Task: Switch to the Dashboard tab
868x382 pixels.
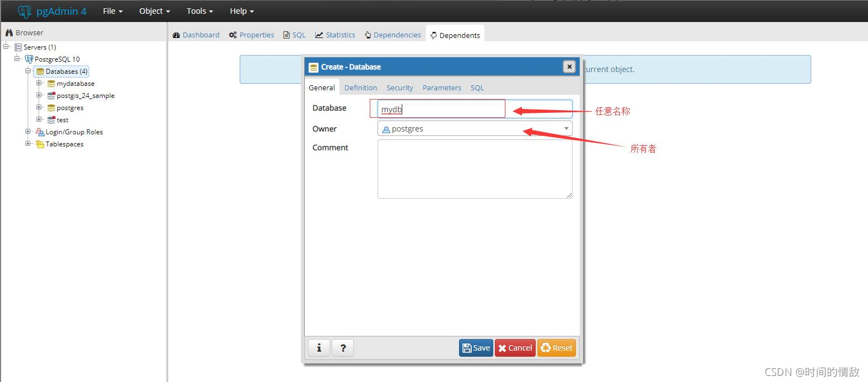Action: pyautogui.click(x=196, y=35)
